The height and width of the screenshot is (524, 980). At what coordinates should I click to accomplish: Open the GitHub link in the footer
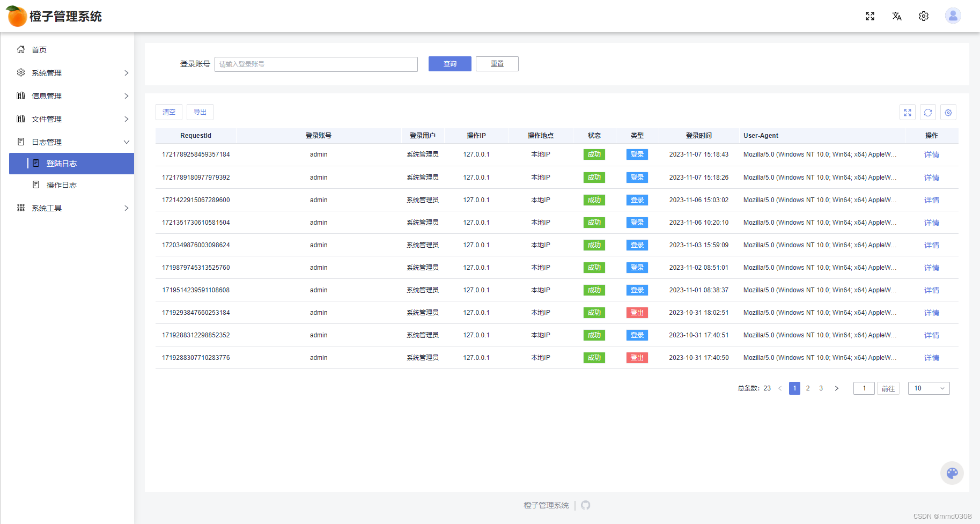coord(586,505)
